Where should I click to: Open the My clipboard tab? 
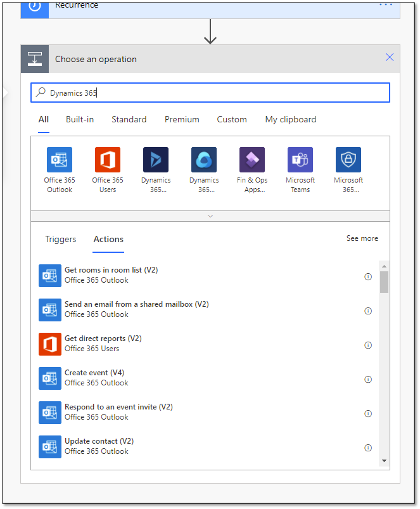(x=291, y=119)
